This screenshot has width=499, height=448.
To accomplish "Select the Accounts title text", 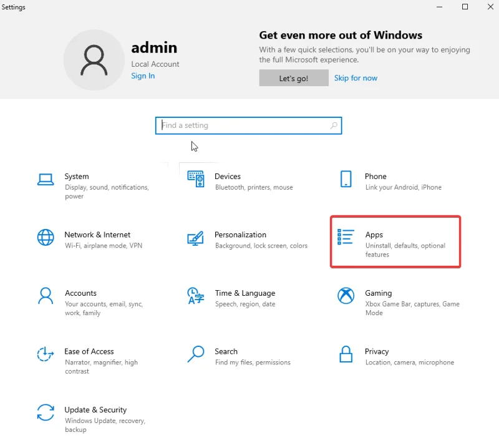I will [x=81, y=293].
